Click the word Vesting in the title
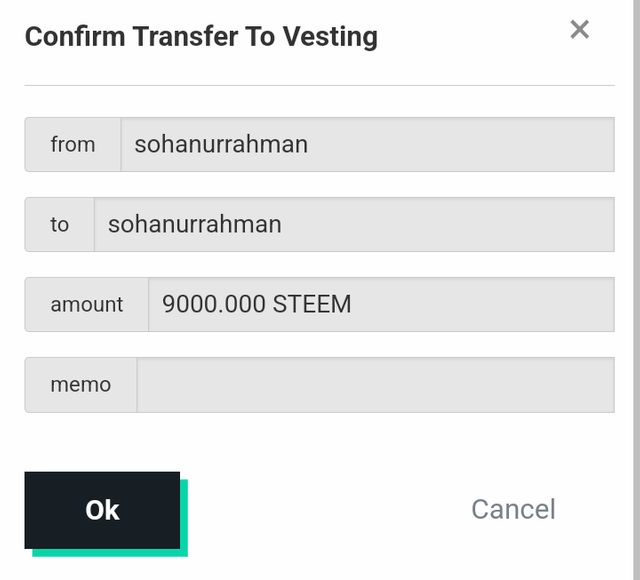640x580 pixels. pos(330,37)
